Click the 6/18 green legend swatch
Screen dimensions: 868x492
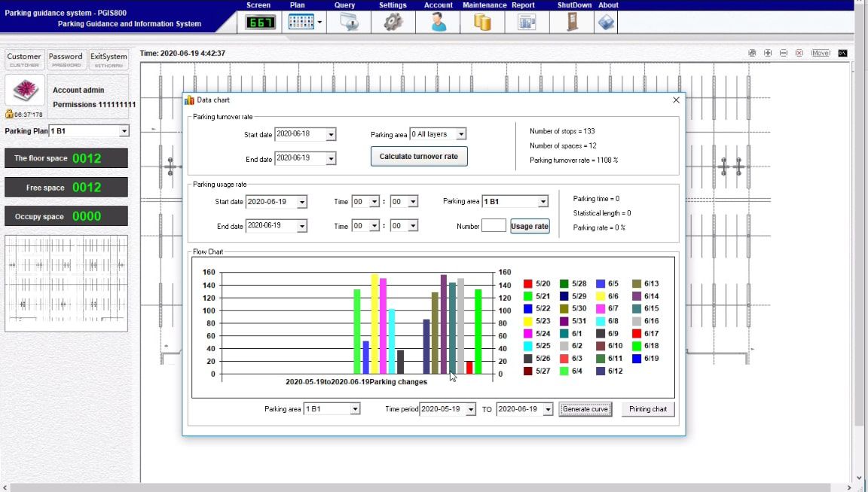tap(637, 346)
